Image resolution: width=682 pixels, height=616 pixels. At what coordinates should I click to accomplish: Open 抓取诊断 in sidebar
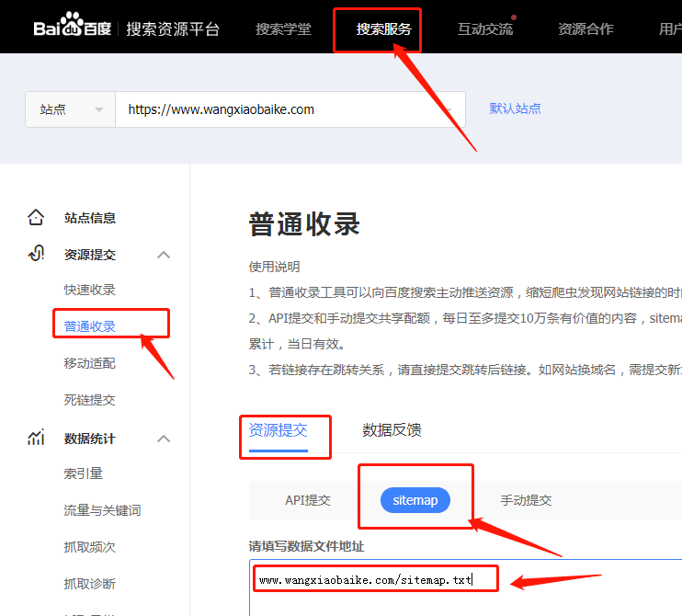coord(89,584)
